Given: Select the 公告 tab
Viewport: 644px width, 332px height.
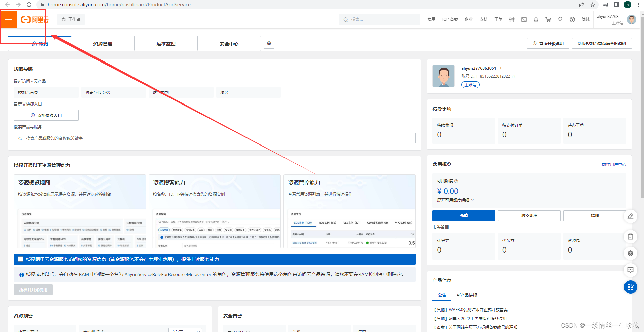Looking at the screenshot, I should (442, 295).
